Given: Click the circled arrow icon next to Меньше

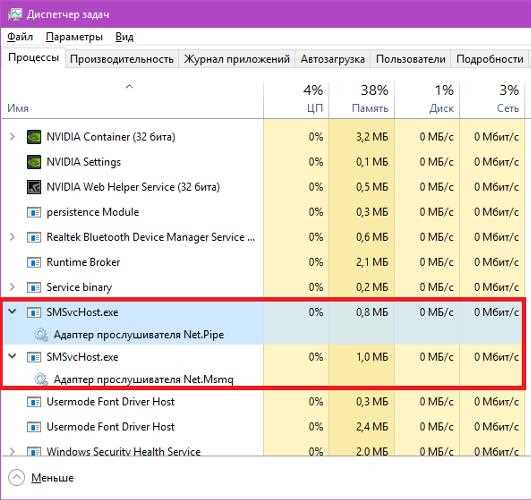Looking at the screenshot, I should [x=16, y=478].
